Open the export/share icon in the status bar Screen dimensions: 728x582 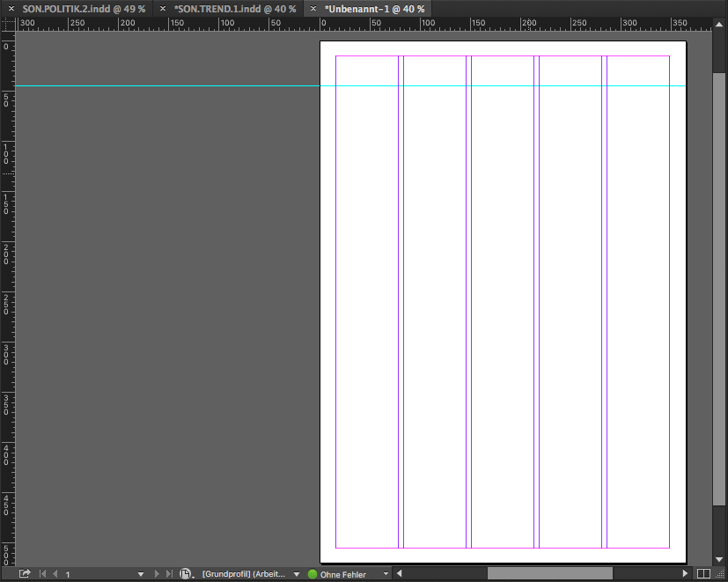pyautogui.click(x=25, y=574)
